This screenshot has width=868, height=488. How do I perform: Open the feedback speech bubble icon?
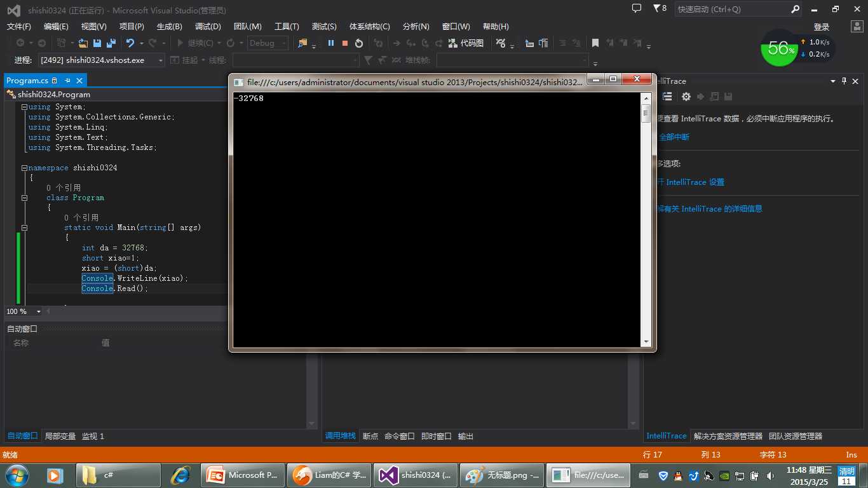click(637, 8)
